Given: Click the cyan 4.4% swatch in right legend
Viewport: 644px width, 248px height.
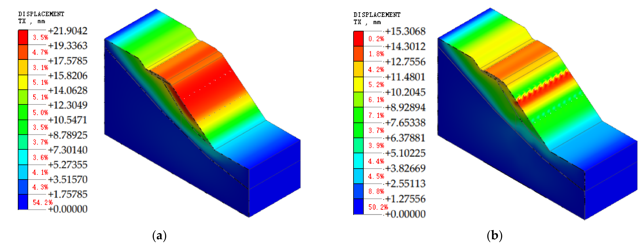Looking at the screenshot, I should coord(358,161).
